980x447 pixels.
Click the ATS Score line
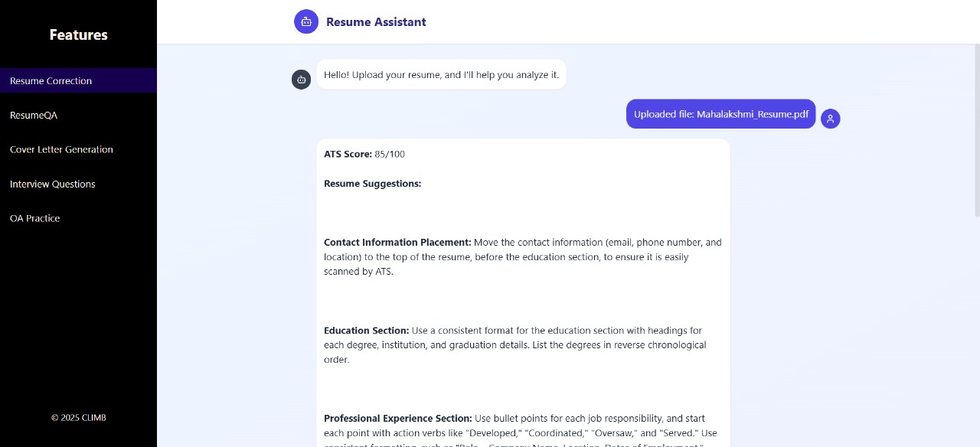pyautogui.click(x=364, y=155)
